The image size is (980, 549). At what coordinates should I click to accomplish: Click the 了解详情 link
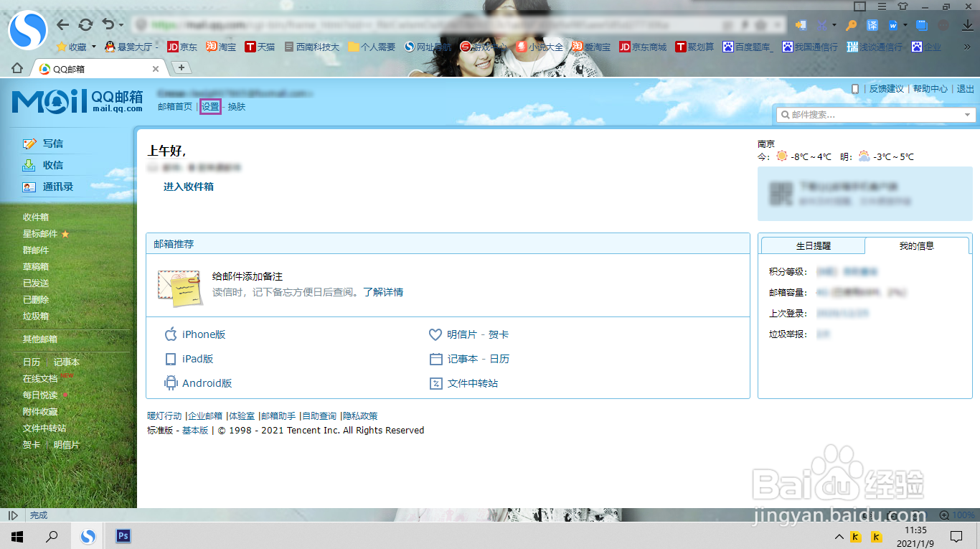click(x=383, y=293)
